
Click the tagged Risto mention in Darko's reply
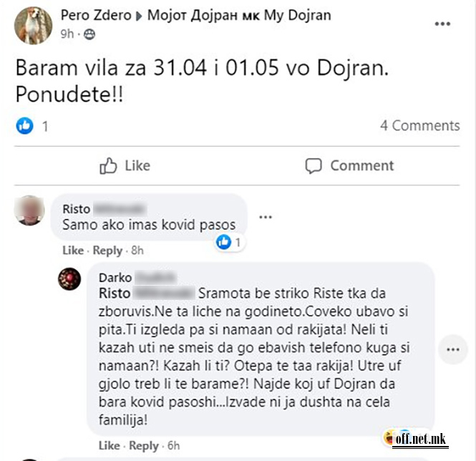click(147, 293)
